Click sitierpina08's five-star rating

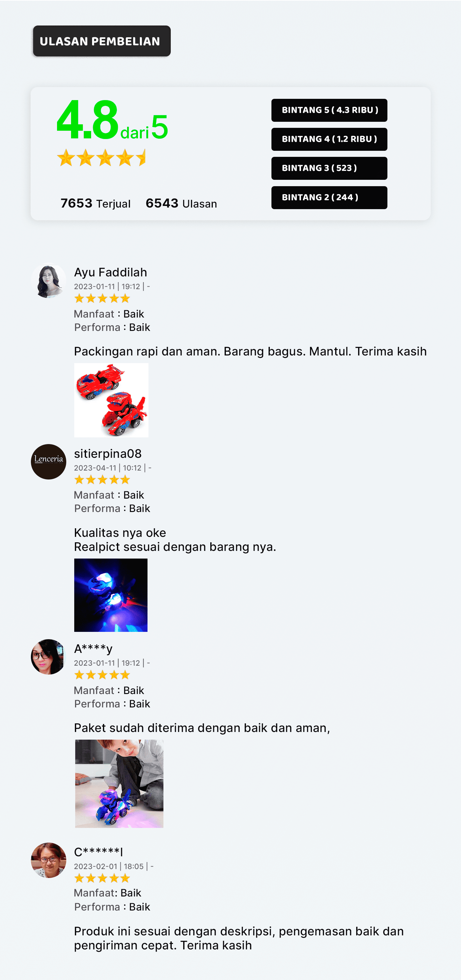(x=102, y=480)
